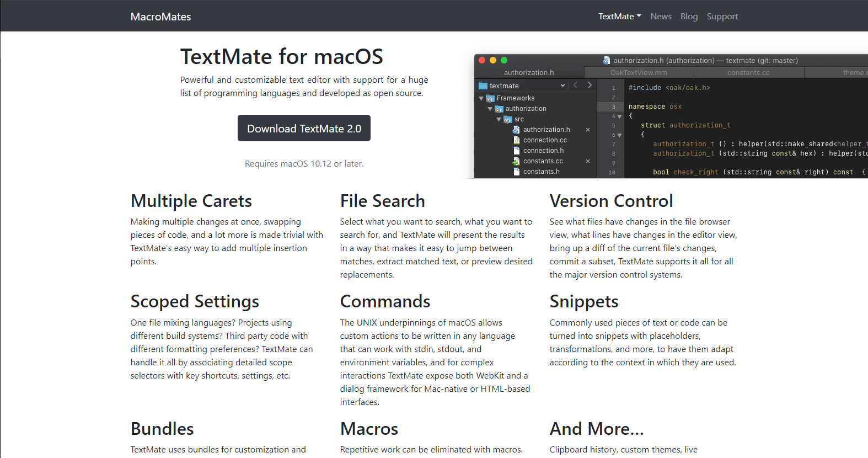This screenshot has width=868, height=458.
Task: Click the 'Scoped Settings' heading
Action: [x=195, y=302]
